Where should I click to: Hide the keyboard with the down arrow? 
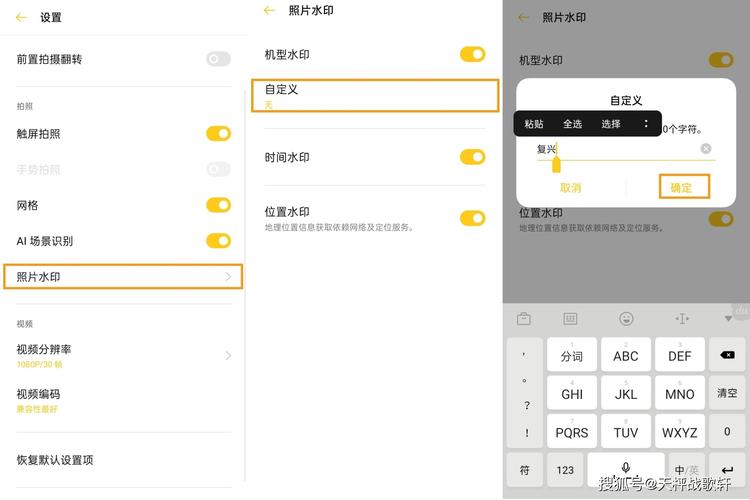728,319
